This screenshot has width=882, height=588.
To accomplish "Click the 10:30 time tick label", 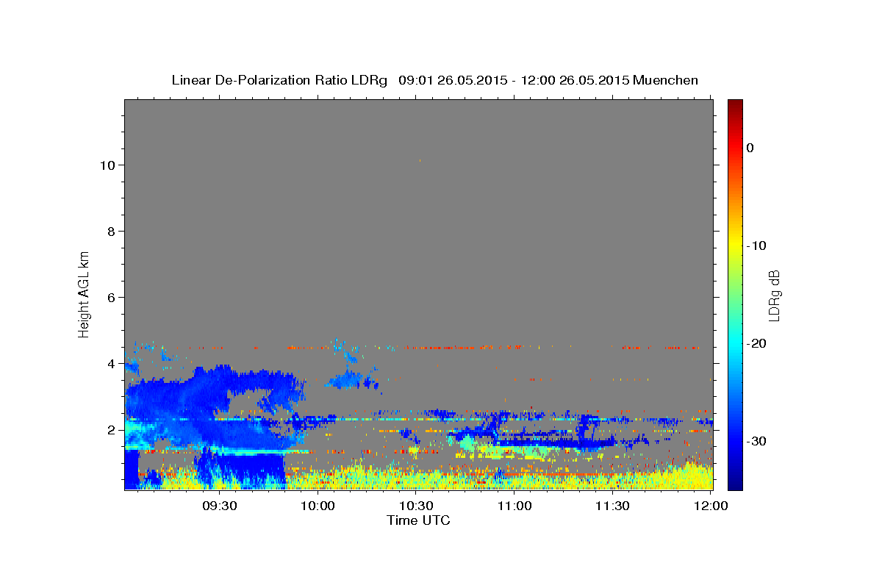I will (416, 506).
